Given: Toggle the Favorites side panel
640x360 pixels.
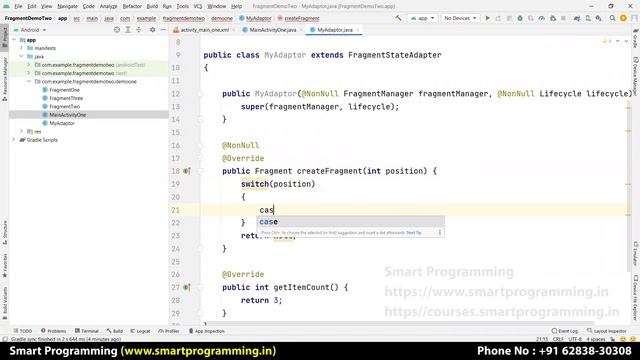Looking at the screenshot, I should pos(4,265).
